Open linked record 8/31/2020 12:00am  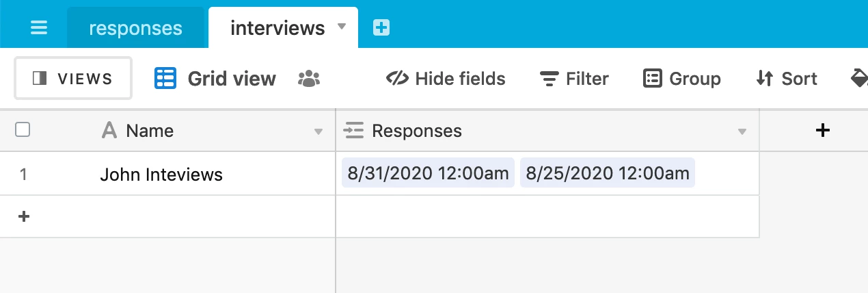(x=428, y=173)
